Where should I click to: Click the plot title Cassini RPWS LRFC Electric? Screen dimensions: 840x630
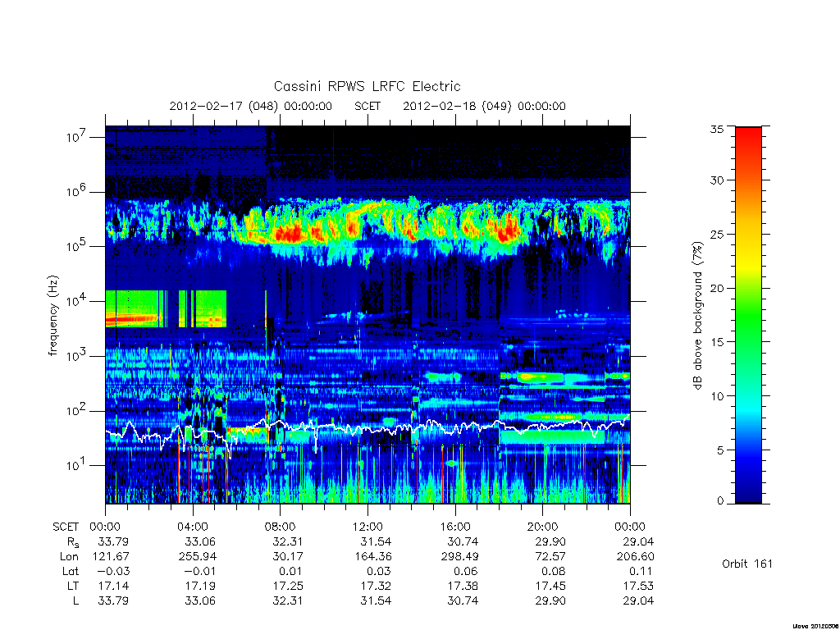click(x=367, y=86)
